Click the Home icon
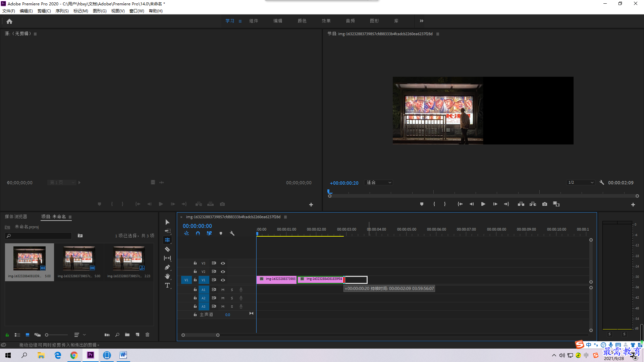This screenshot has width=644, height=362. [9, 21]
